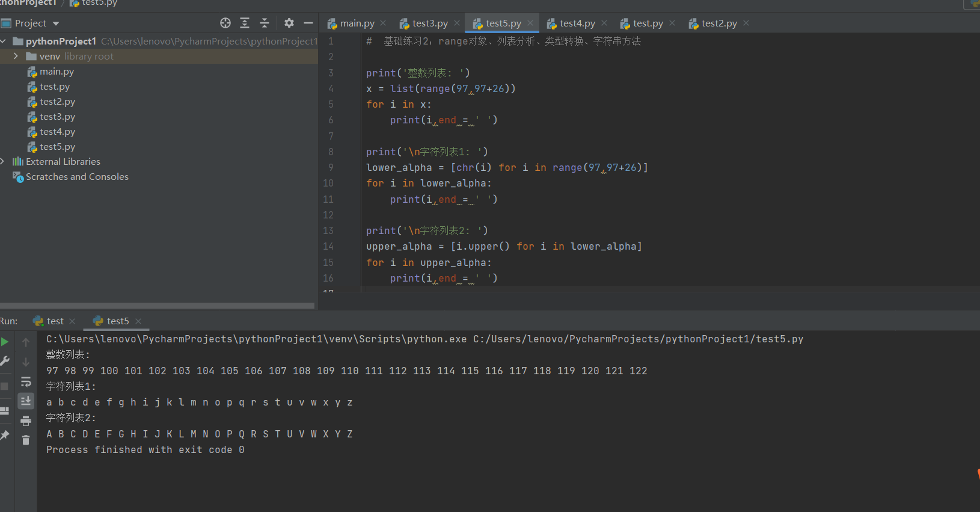Click the Up the stack trace arrow
The height and width of the screenshot is (512, 980).
26,342
